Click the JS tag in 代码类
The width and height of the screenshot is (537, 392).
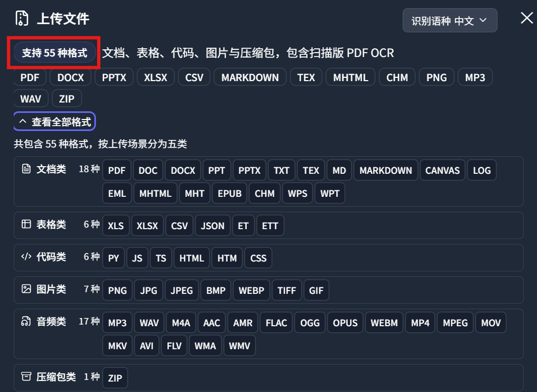[x=137, y=258]
